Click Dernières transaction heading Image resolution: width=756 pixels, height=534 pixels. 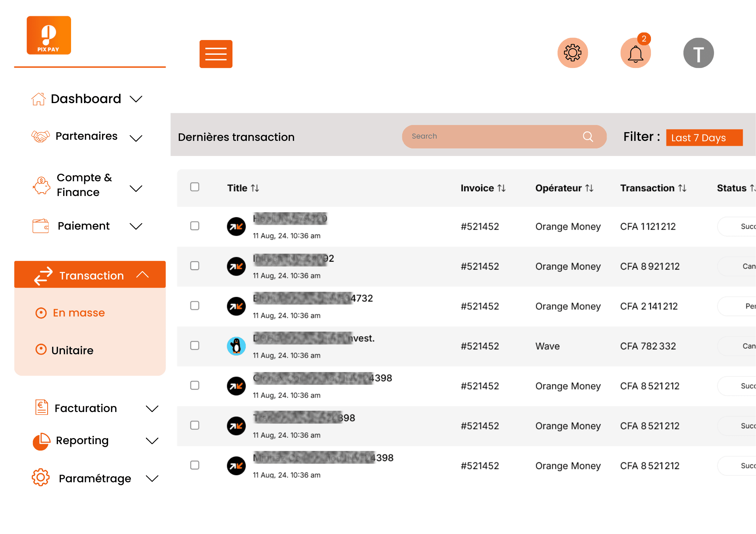[236, 137]
